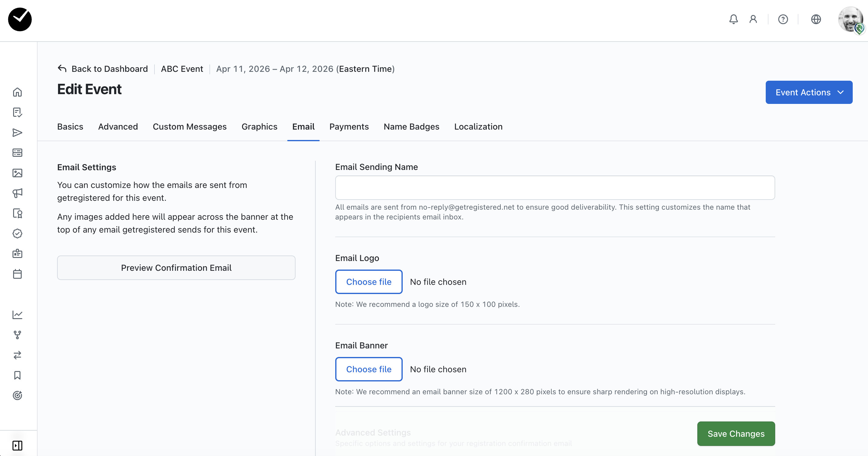868x456 pixels.
Task: Click the Save Changes button
Action: pos(735,433)
